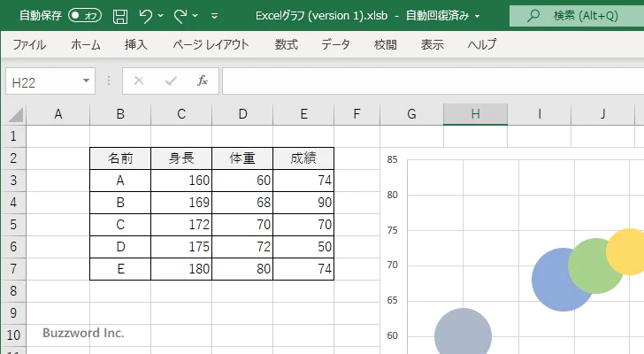The height and width of the screenshot is (354, 644).
Task: Select the cell with value 90
Action: [x=303, y=203]
